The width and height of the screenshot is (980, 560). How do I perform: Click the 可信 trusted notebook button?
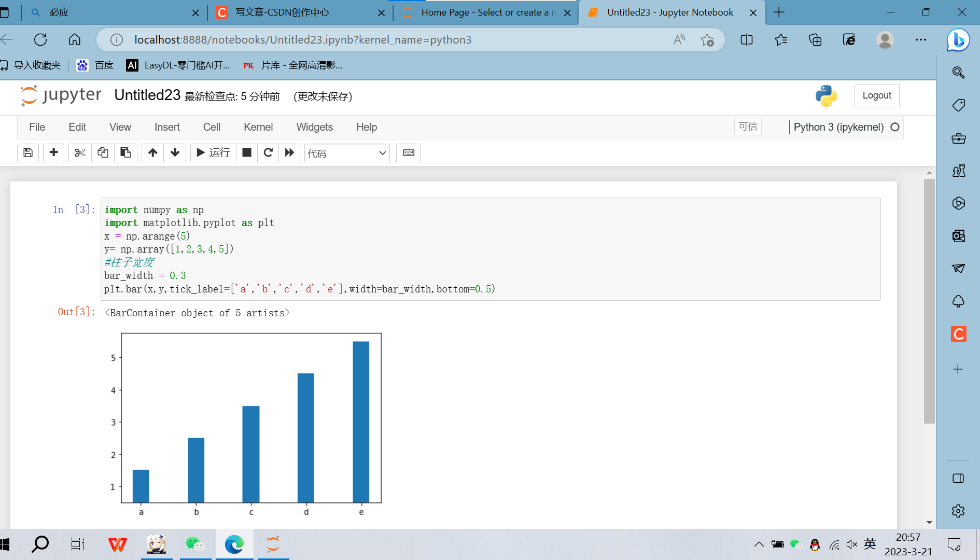click(x=748, y=127)
